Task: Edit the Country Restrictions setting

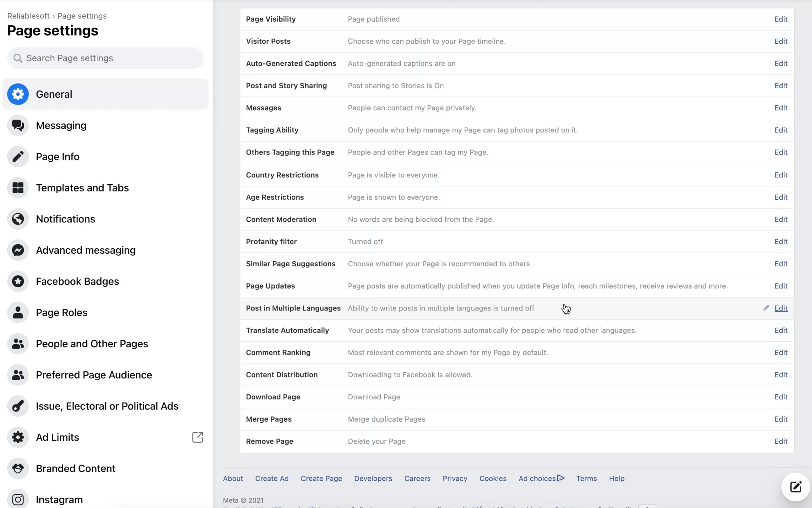Action: [781, 175]
